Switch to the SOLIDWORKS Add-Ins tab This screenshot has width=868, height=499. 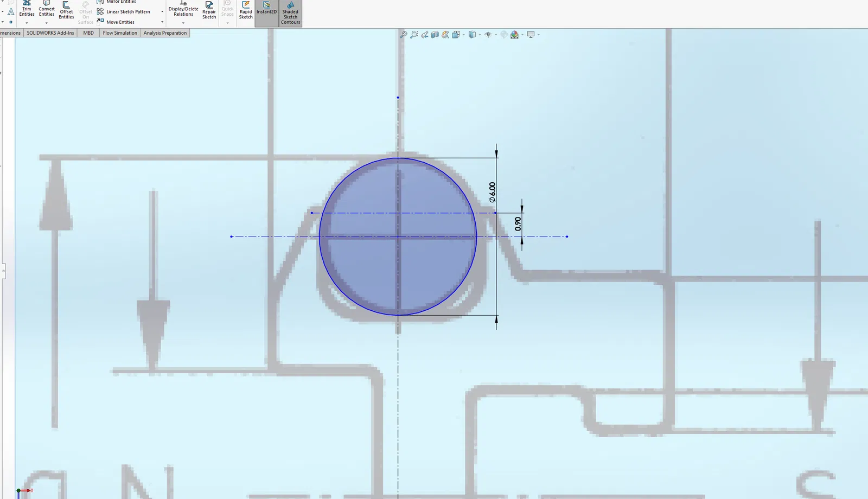pos(50,33)
